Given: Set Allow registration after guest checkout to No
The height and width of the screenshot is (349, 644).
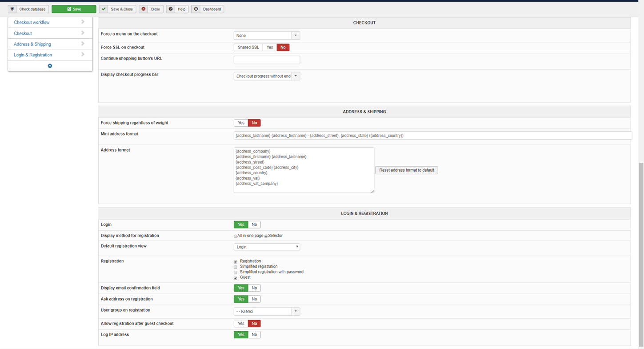Looking at the screenshot, I should [x=254, y=324].
